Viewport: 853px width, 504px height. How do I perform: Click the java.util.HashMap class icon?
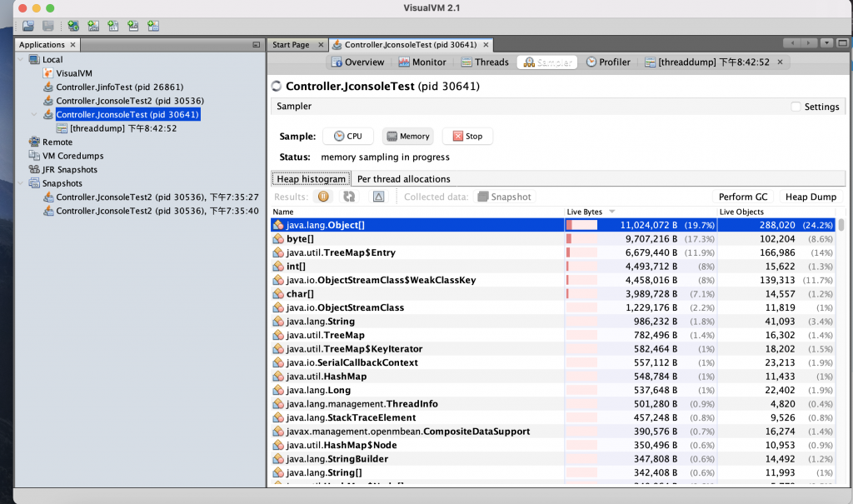[x=278, y=376]
